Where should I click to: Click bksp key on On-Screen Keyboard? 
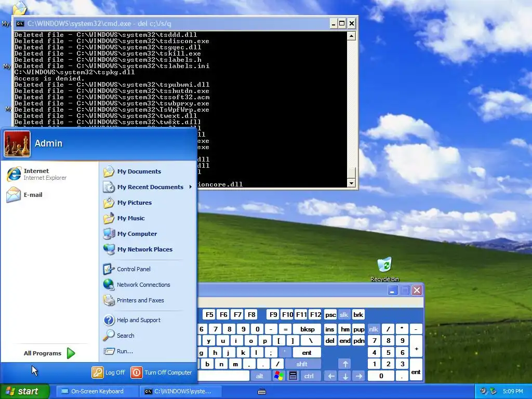(x=308, y=329)
